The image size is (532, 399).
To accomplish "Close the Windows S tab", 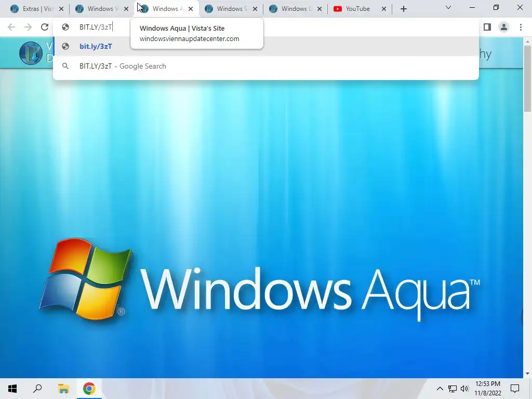I will pyautogui.click(x=255, y=9).
